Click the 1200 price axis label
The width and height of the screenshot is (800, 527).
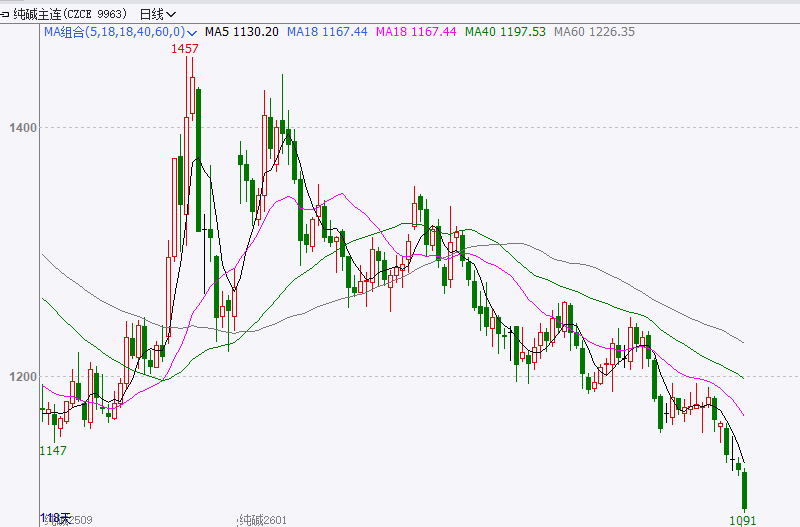click(x=20, y=377)
